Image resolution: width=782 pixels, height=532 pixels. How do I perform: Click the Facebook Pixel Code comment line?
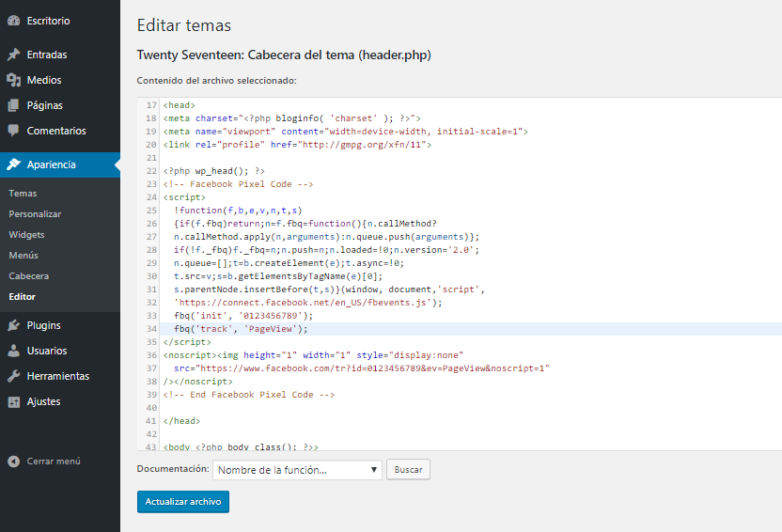[238, 184]
